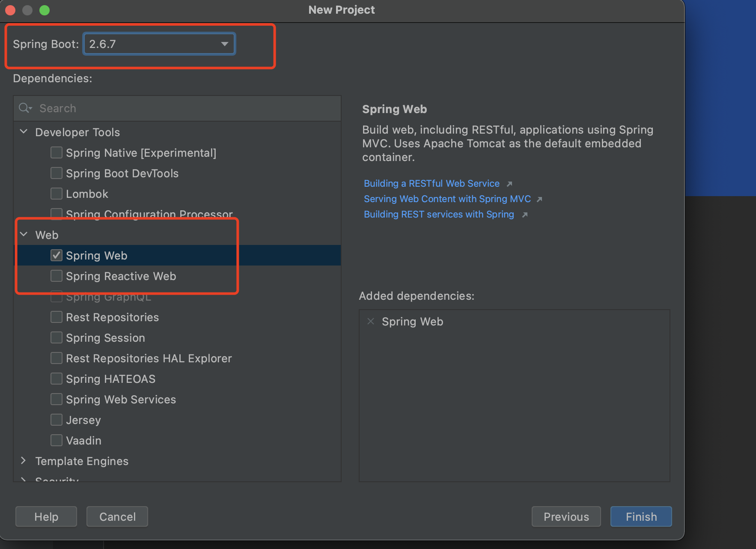Click the search magnifier icon
Screen dimensions: 756x549
(25, 108)
